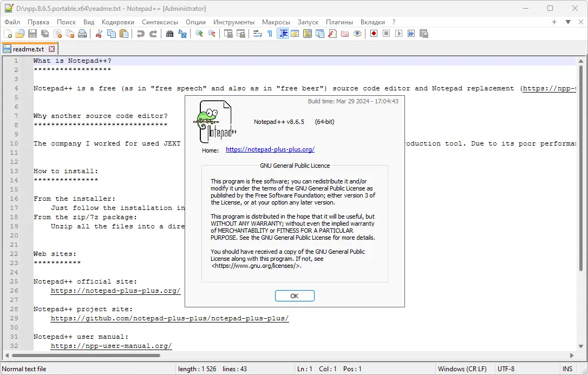Save the current recorded macro icon

424,34
